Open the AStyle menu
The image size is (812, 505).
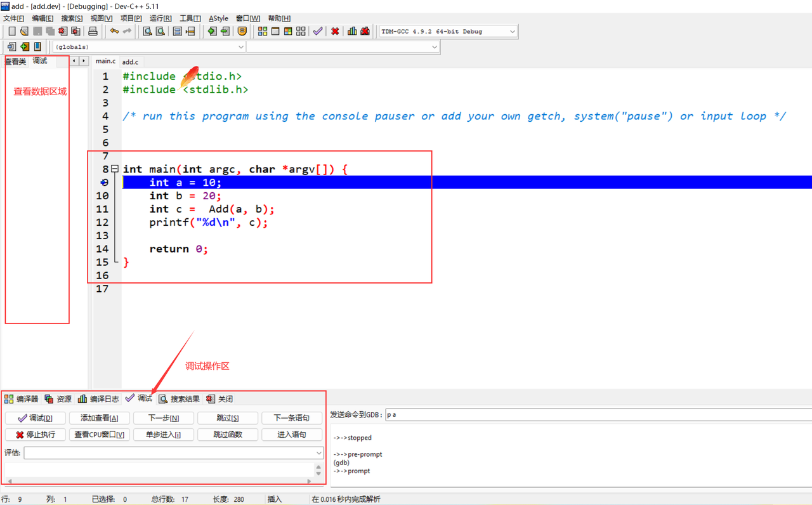click(x=219, y=18)
